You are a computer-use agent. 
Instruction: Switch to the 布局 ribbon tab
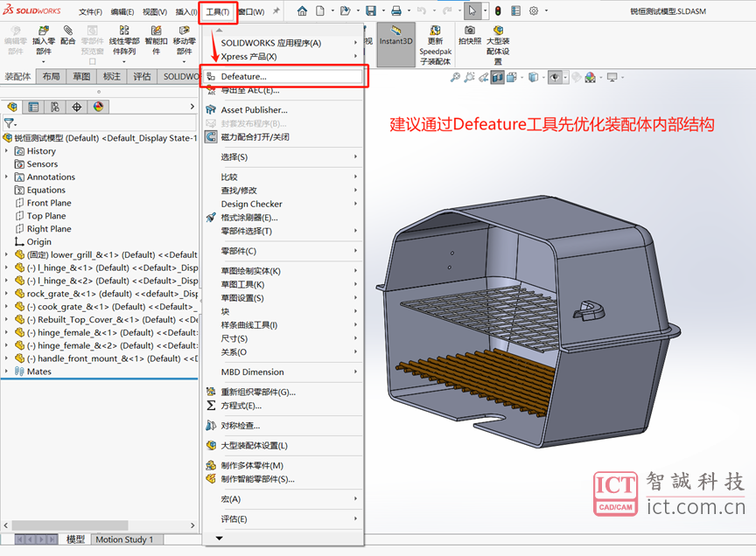point(51,76)
